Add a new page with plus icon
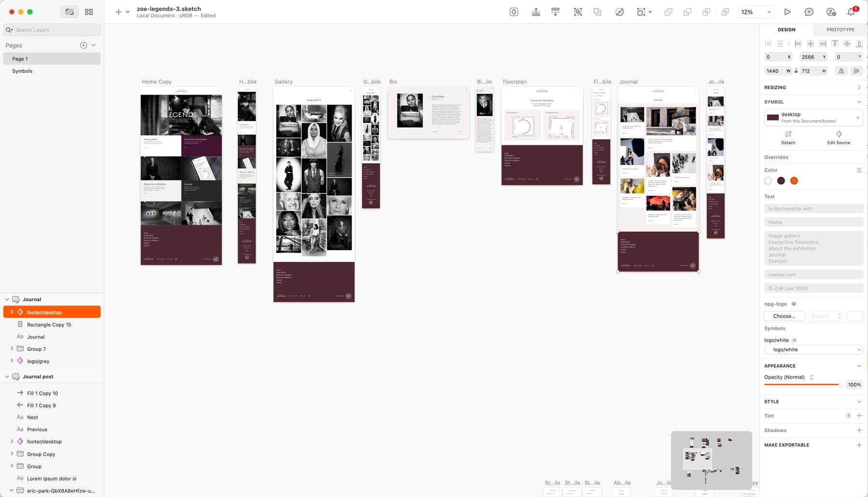This screenshot has height=497, width=868. 83,45
